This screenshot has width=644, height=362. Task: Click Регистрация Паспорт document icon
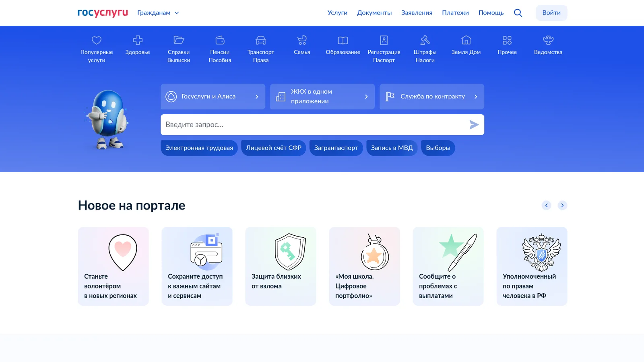(x=384, y=40)
